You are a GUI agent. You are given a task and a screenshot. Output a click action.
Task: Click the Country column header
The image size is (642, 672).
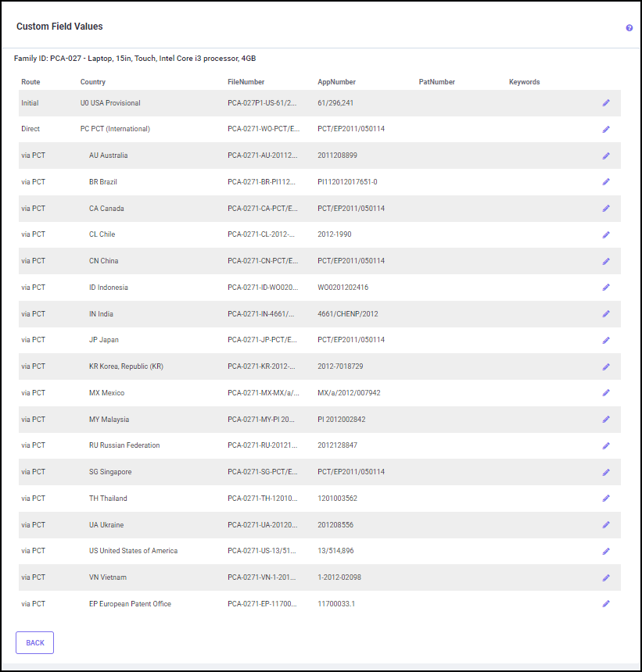(93, 82)
